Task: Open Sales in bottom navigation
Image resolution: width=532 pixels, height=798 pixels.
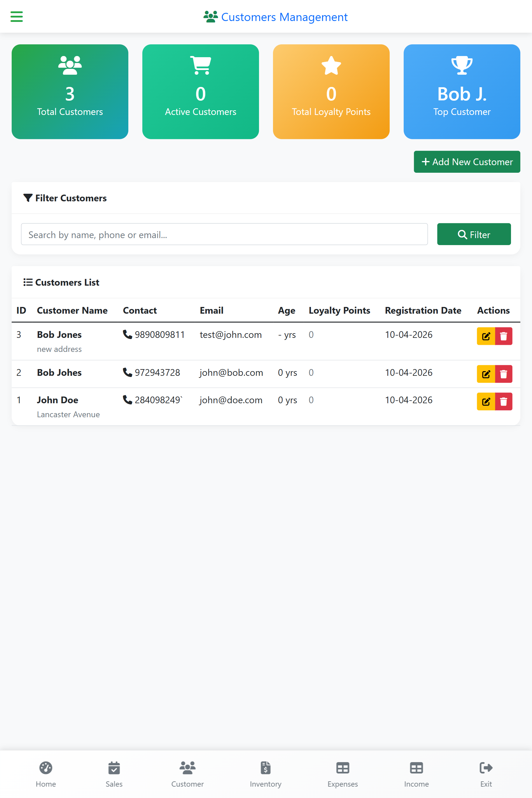Action: (x=114, y=774)
